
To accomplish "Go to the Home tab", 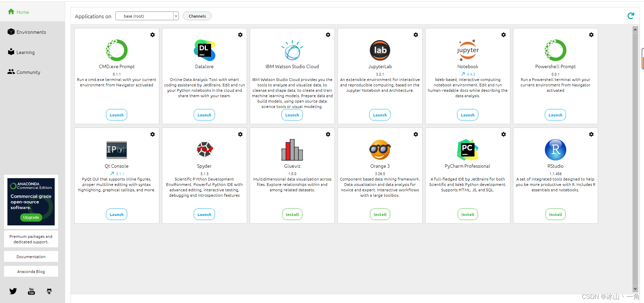I will [32, 12].
